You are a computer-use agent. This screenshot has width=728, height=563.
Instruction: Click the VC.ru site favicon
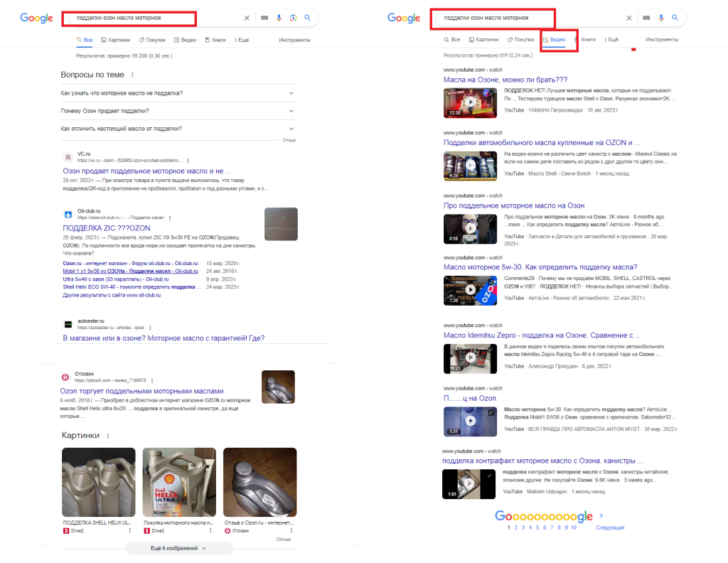pos(68,157)
